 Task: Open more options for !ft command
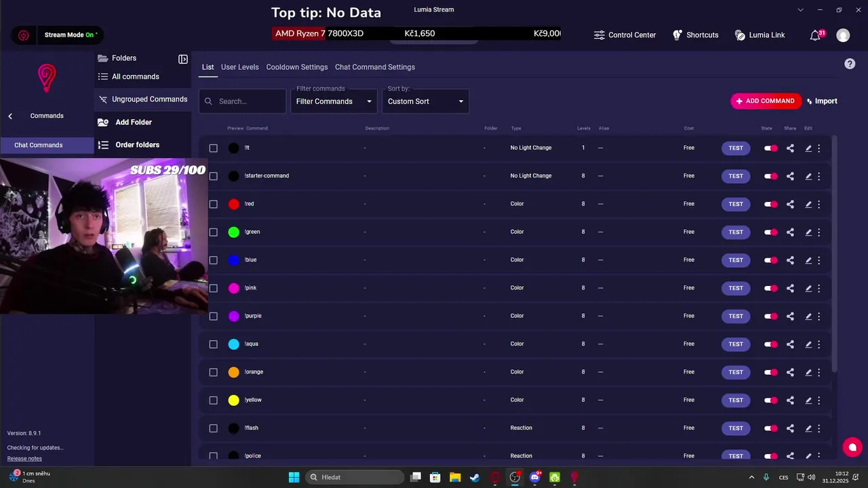click(x=818, y=148)
